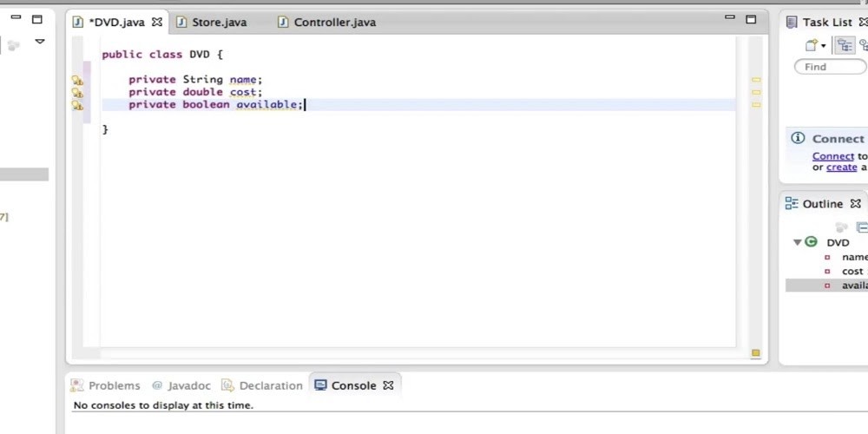Click the Find field in Task List
Image resolution: width=868 pixels, height=434 pixels.
tap(831, 67)
